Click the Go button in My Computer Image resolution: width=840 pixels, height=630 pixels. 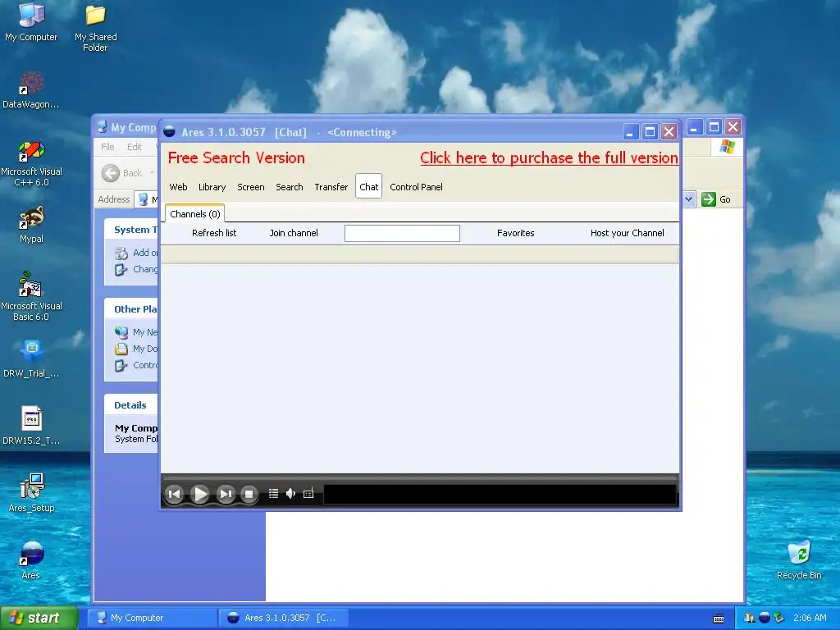[x=716, y=199]
